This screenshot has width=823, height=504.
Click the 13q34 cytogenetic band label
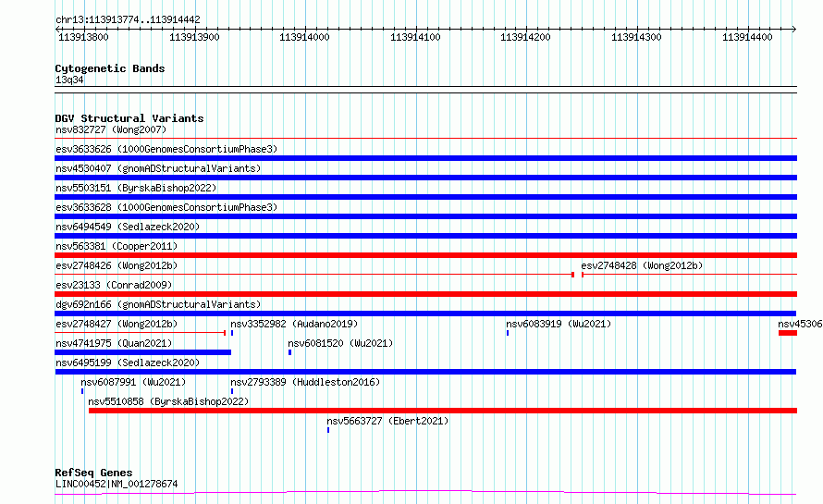click(69, 80)
